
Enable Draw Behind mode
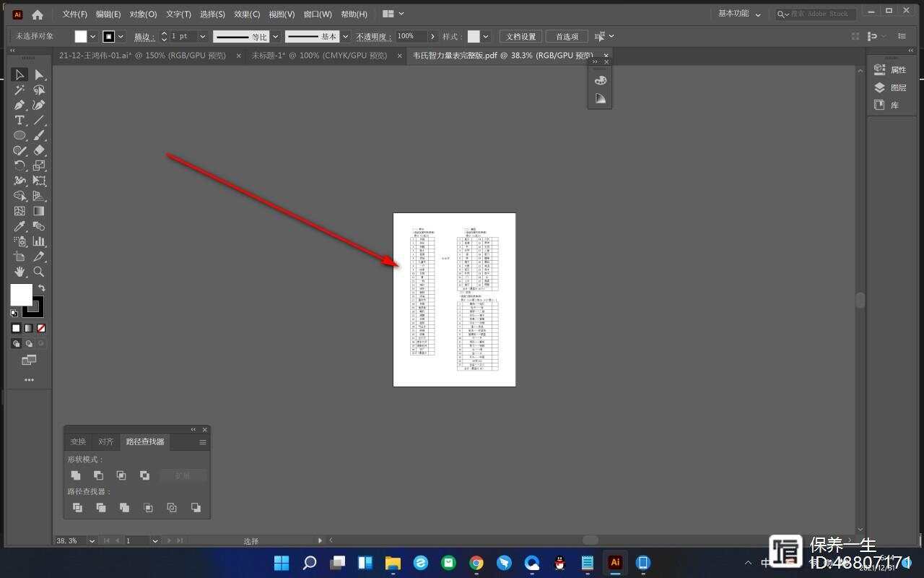coord(29,344)
